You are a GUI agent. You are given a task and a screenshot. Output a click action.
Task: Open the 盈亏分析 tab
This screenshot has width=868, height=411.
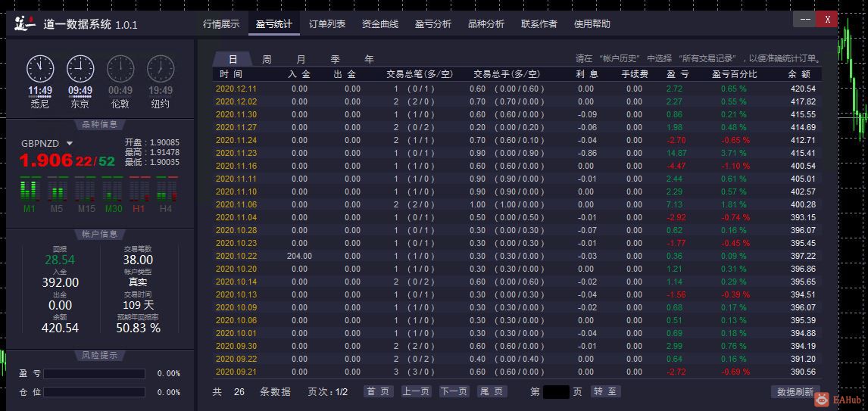tap(433, 23)
